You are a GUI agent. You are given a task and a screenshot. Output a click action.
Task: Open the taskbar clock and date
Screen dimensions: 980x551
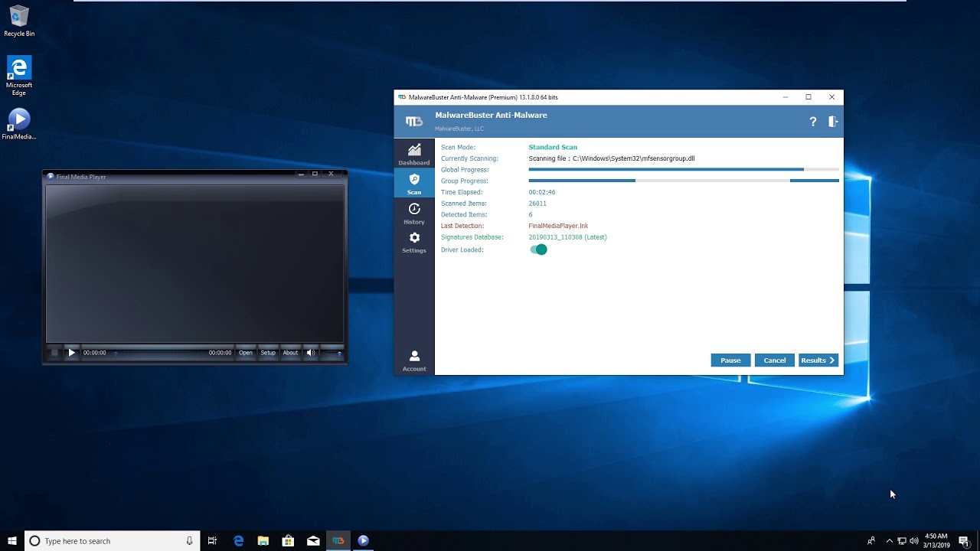pyautogui.click(x=936, y=541)
